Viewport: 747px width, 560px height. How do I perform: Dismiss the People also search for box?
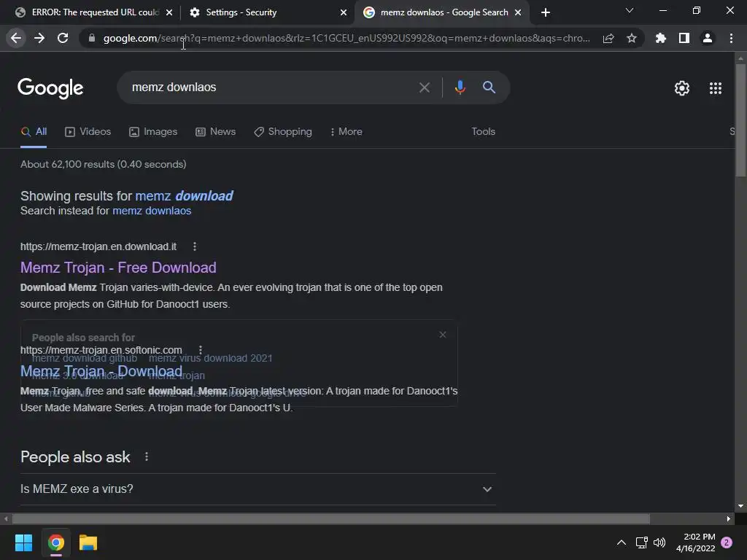443,335
